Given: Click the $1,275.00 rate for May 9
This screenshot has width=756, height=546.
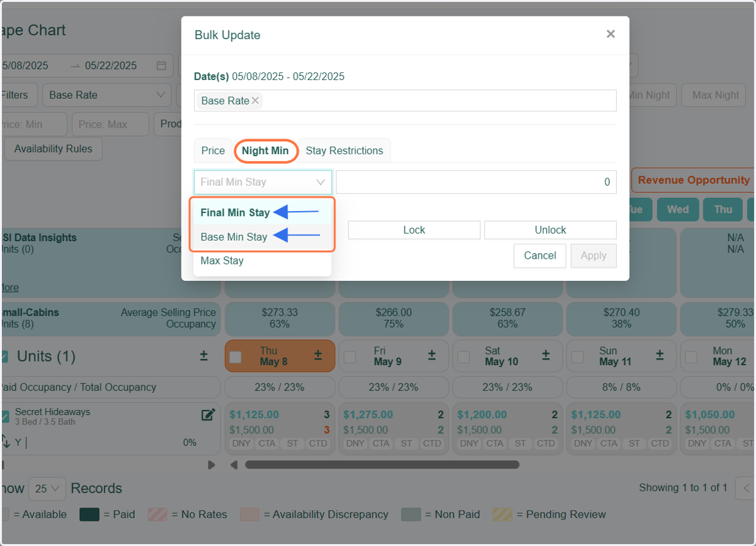Looking at the screenshot, I should coord(369,414).
